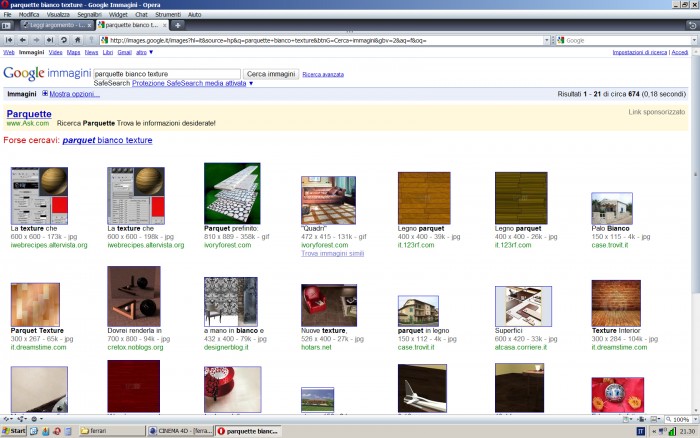This screenshot has height=438, width=700.
Task: Click the Opera Link status bar icon
Action: point(8,419)
